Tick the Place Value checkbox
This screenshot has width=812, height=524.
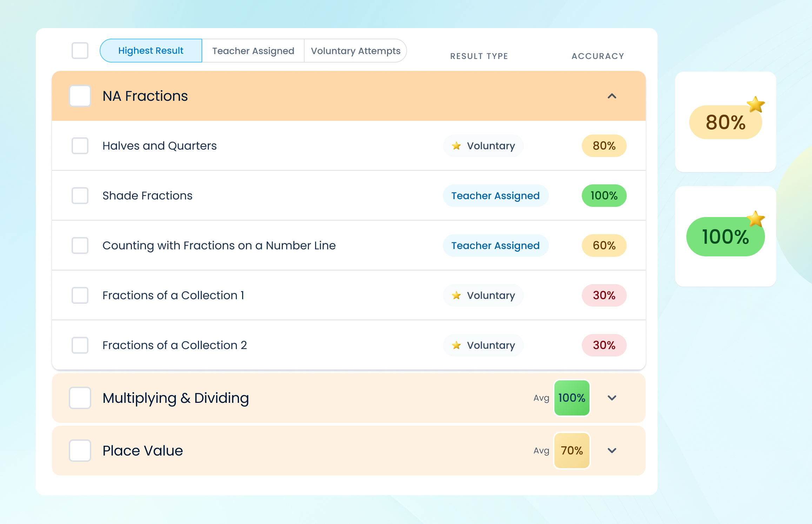point(80,451)
